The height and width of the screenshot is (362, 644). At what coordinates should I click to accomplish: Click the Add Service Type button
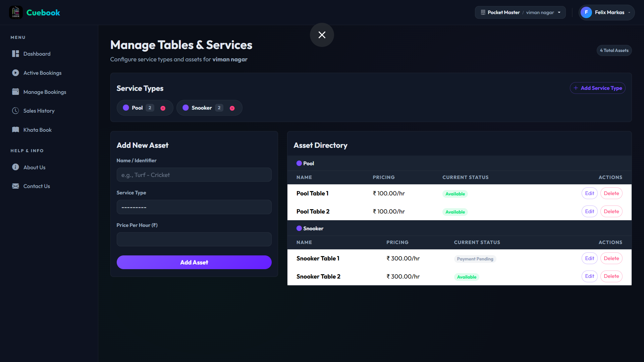(597, 88)
